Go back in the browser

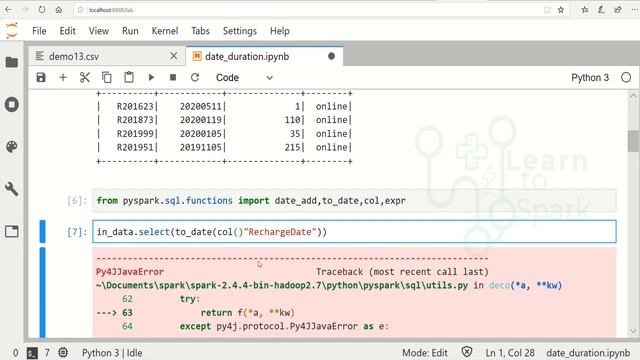coord(9,9)
